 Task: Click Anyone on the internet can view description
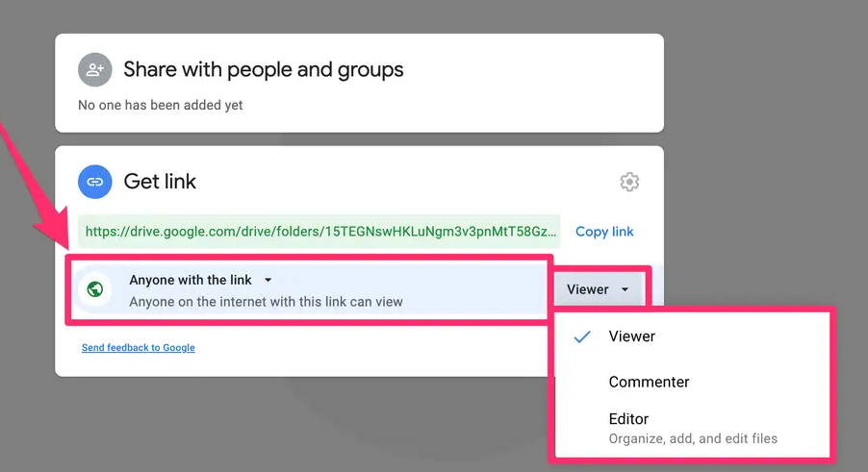tap(267, 302)
